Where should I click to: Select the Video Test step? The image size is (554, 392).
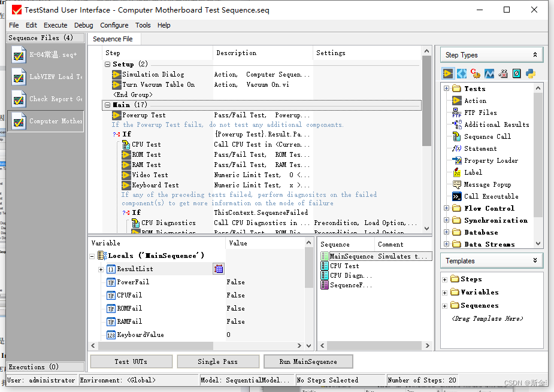150,175
